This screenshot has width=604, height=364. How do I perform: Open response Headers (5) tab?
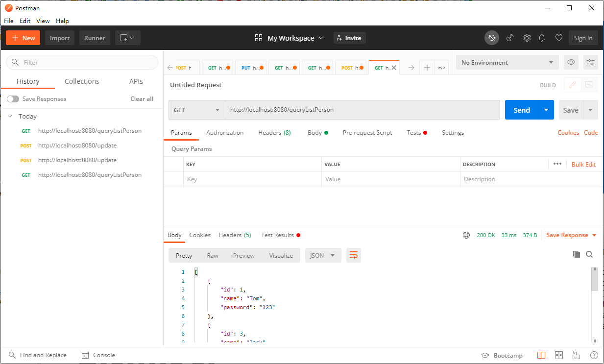(235, 235)
